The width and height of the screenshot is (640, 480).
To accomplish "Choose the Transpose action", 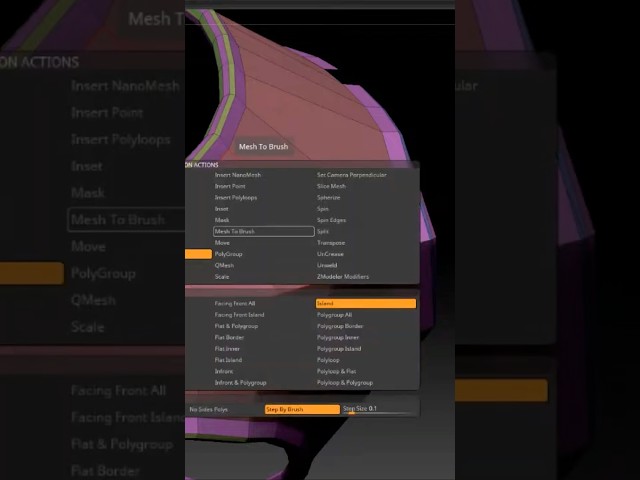I will point(331,242).
